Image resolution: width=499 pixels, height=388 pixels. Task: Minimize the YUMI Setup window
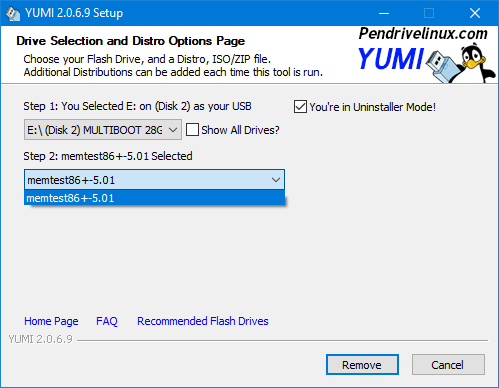pos(384,13)
